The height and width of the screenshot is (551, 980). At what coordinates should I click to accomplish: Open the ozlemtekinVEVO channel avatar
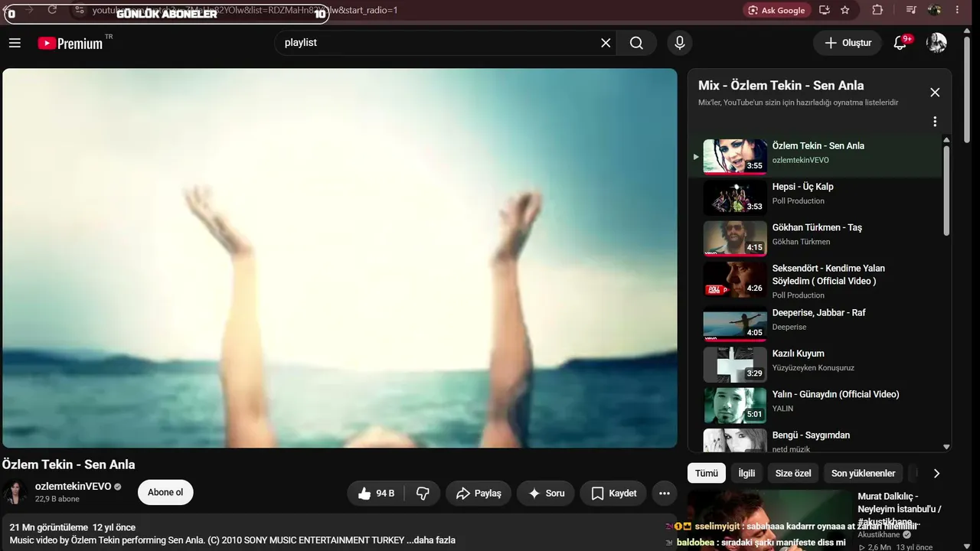[x=15, y=493]
